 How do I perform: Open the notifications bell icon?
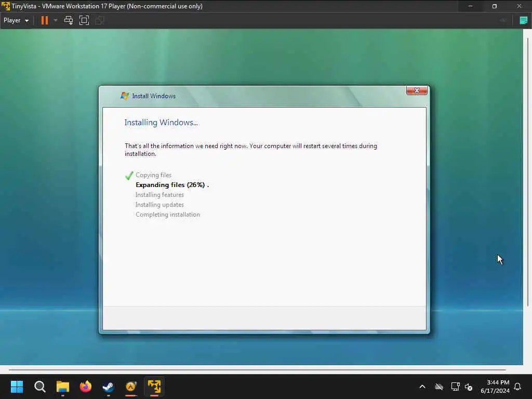(x=517, y=387)
